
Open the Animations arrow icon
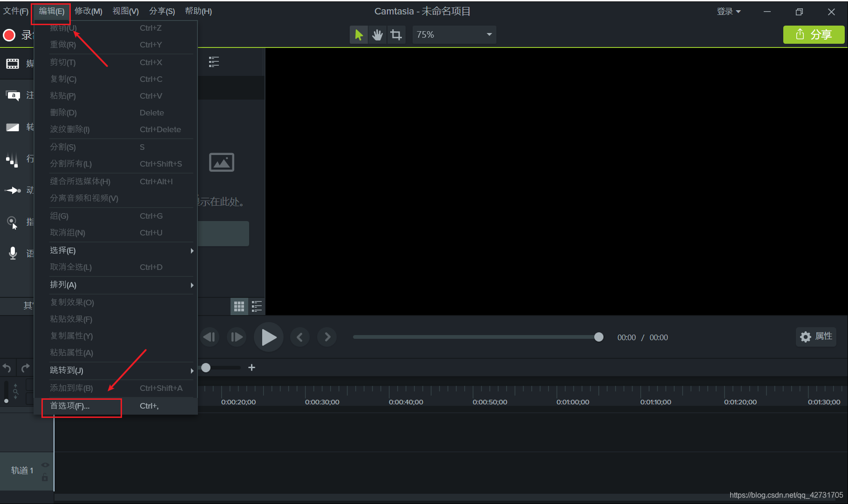[x=13, y=190]
